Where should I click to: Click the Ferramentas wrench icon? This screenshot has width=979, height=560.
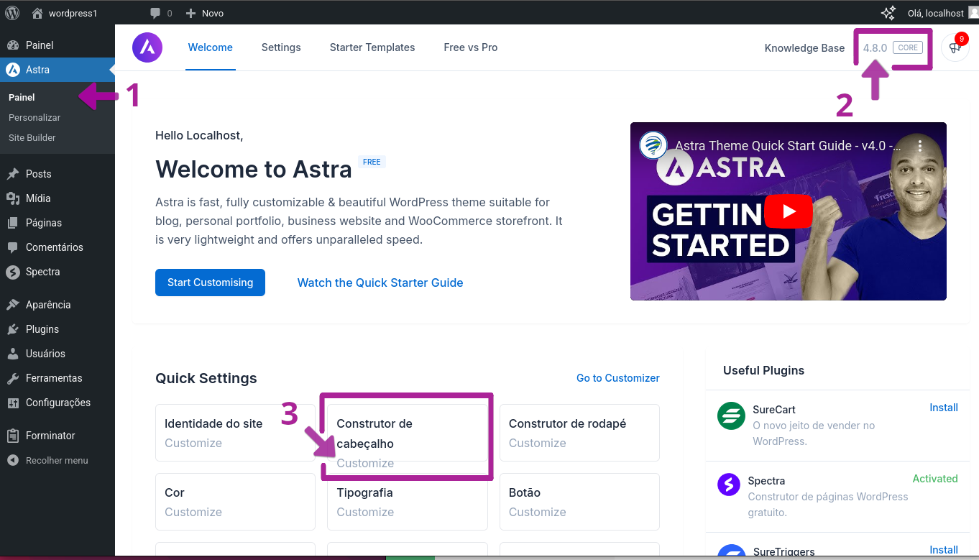click(x=13, y=378)
